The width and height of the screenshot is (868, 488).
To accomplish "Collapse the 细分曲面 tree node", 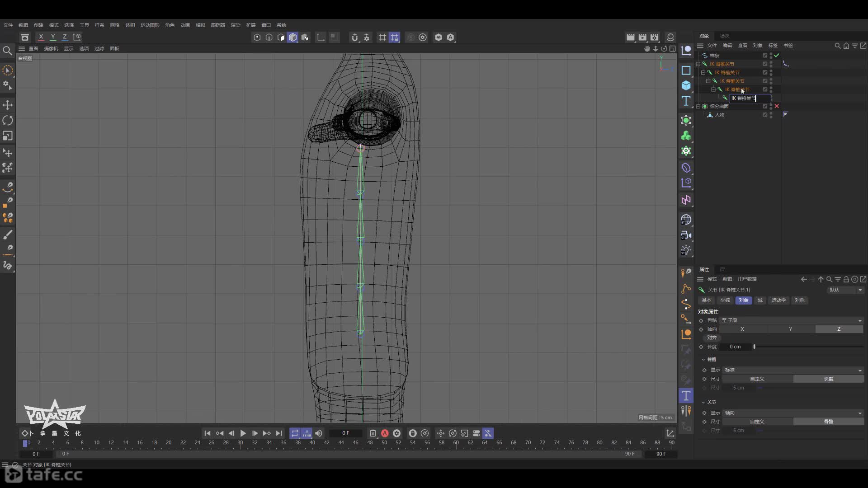I will 698,107.
